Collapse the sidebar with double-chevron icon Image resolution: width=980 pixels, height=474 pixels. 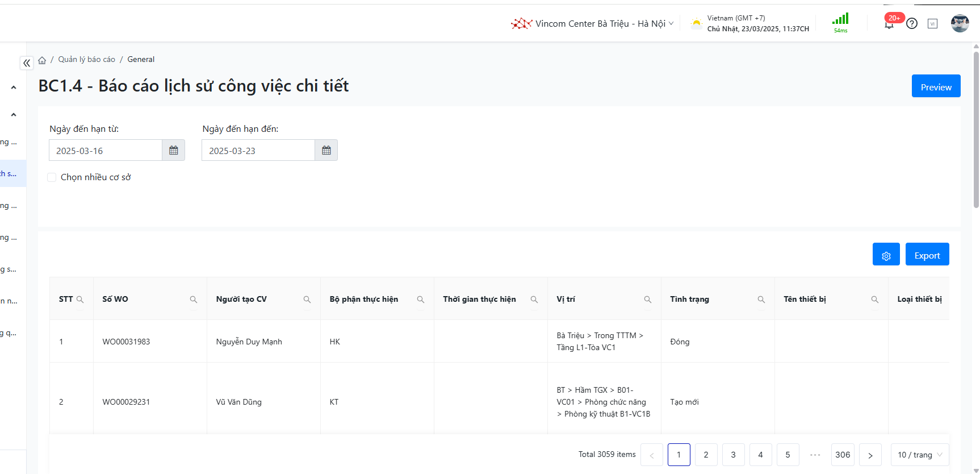[27, 63]
